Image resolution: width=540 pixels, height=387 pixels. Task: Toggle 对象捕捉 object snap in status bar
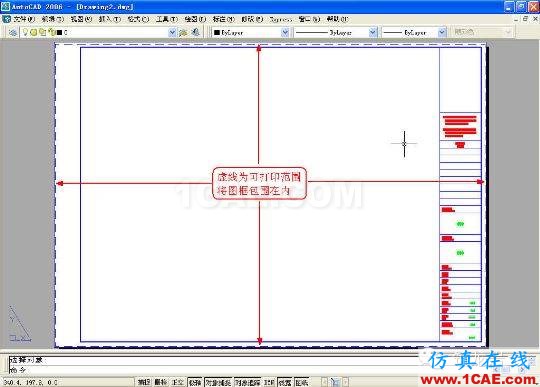218,382
